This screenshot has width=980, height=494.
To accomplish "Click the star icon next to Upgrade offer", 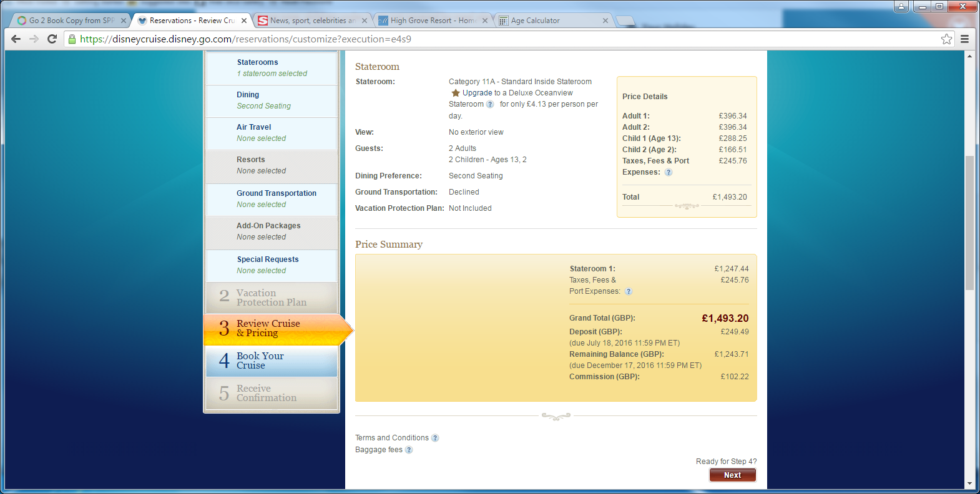I will click(456, 93).
